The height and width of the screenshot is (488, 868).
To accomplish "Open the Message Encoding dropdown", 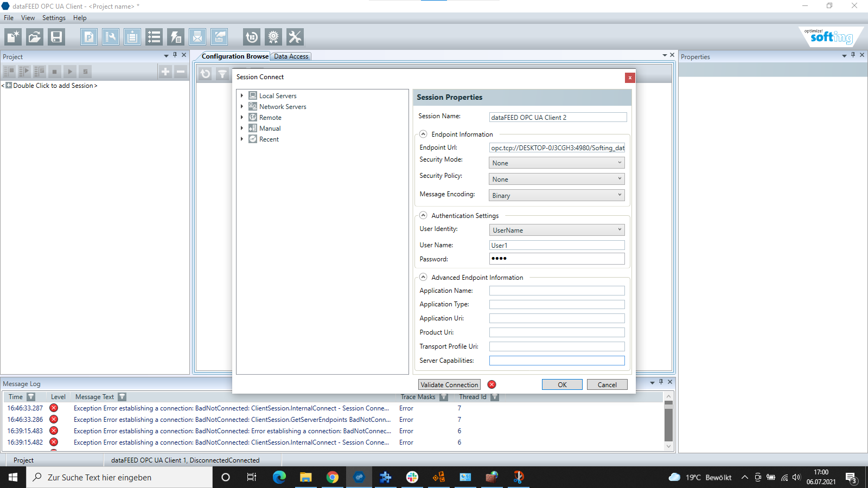I will point(557,195).
